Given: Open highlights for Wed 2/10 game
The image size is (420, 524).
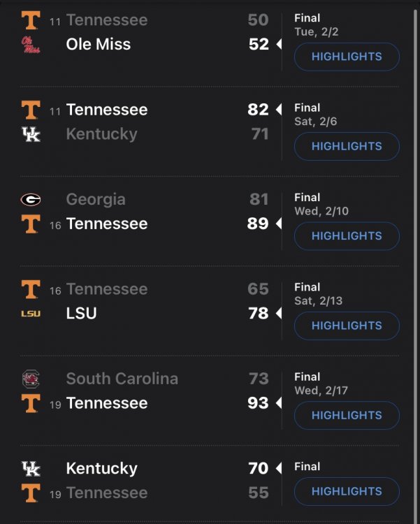Looking at the screenshot, I should (x=347, y=236).
